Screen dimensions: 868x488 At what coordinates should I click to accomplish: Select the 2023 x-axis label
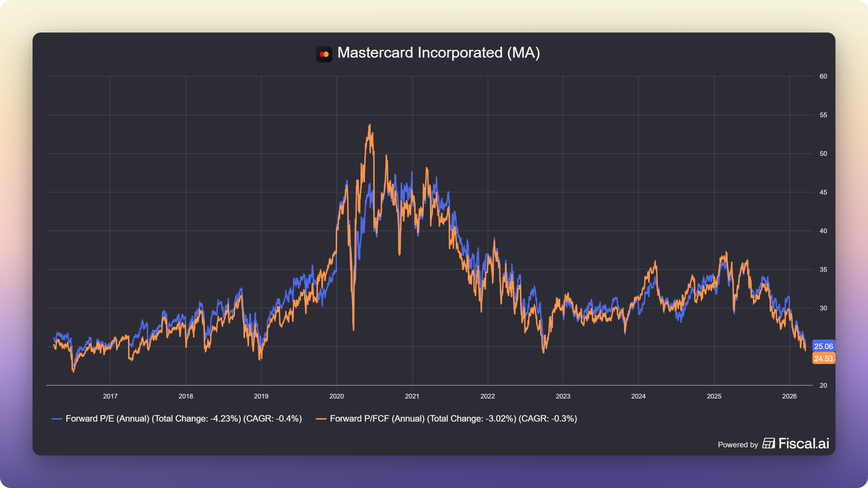pos(563,396)
